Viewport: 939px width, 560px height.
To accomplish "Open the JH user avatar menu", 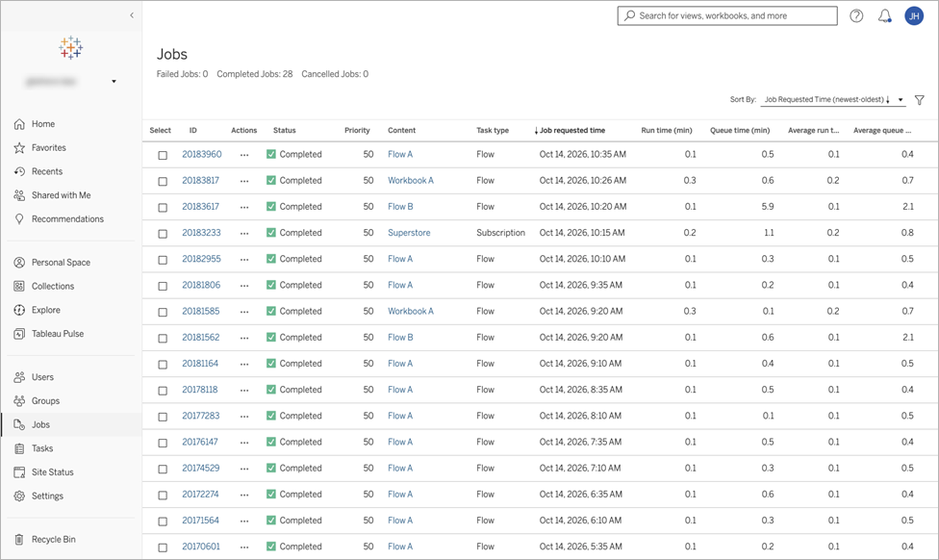I will pyautogui.click(x=914, y=16).
